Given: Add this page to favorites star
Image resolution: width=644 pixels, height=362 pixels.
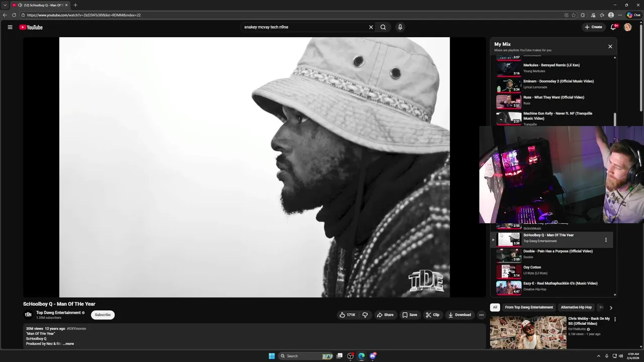Looking at the screenshot, I should [574, 15].
